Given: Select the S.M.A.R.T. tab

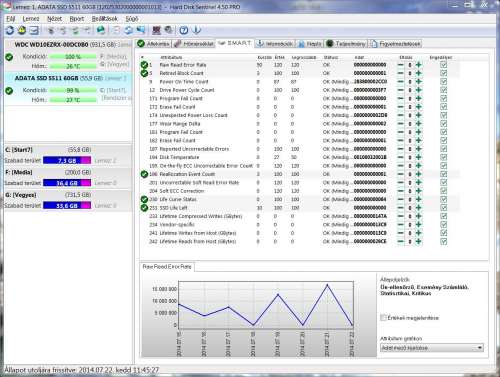Looking at the screenshot, I should (x=235, y=43).
